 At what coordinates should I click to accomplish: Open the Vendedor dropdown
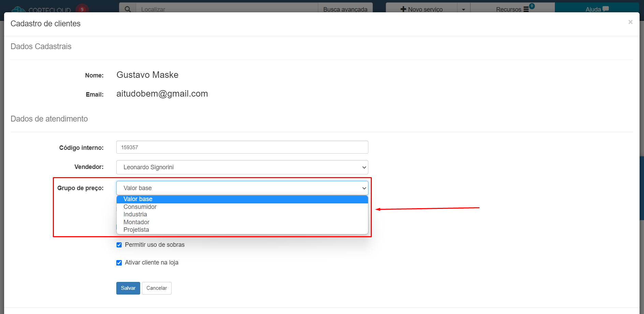pos(242,167)
